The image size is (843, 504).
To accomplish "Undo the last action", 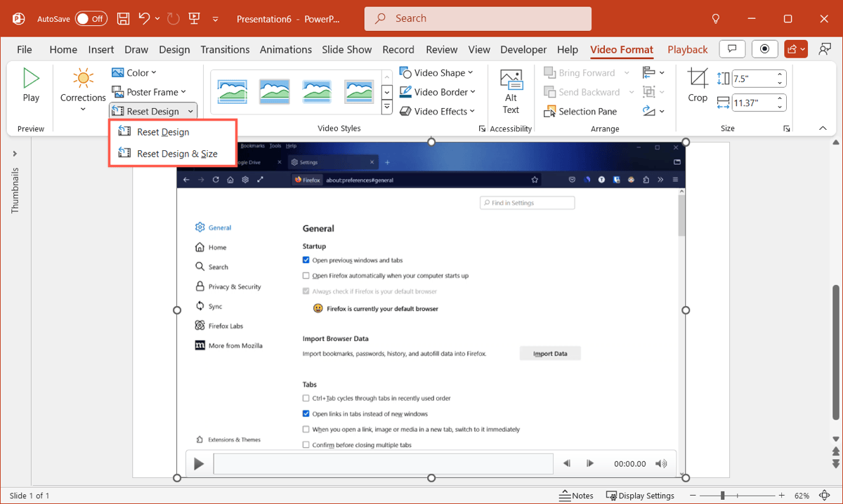I will pos(145,19).
